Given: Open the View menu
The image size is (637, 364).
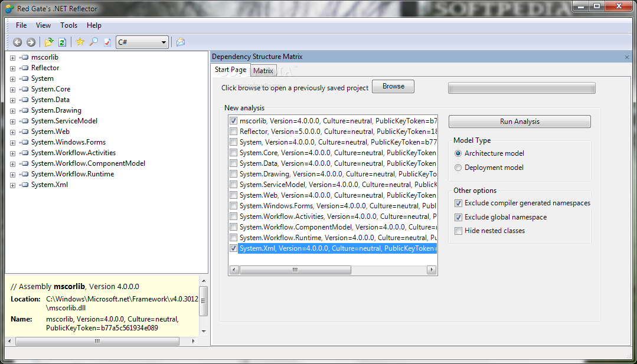Looking at the screenshot, I should 43,25.
